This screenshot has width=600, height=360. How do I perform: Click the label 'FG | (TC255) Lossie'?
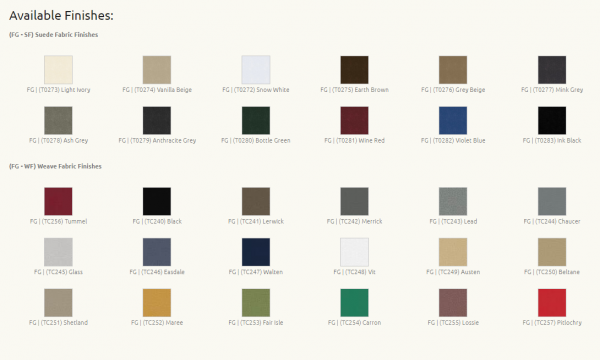click(453, 323)
